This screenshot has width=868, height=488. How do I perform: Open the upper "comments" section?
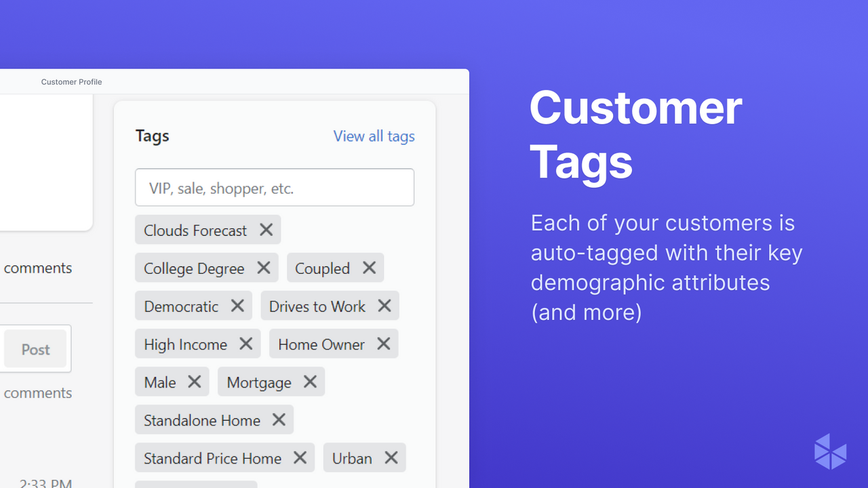pyautogui.click(x=37, y=268)
